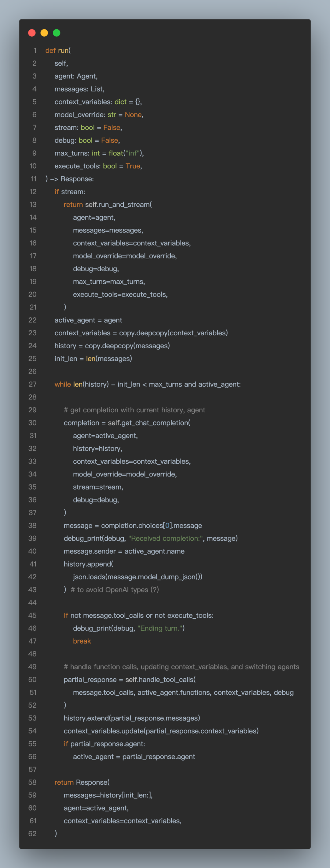Click 'Response' on the return line 58
The height and width of the screenshot is (868, 330).
click(x=92, y=782)
